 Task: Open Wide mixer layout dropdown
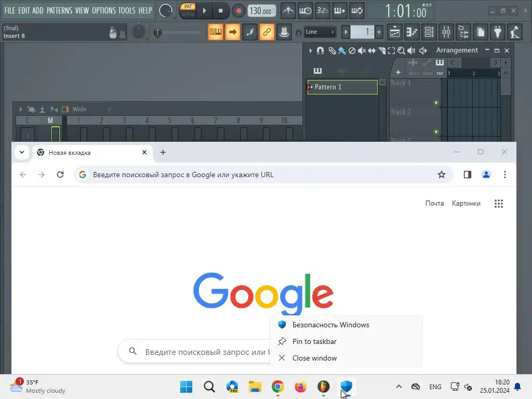[x=79, y=109]
